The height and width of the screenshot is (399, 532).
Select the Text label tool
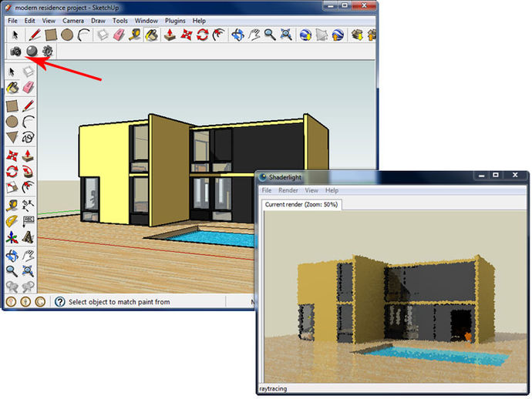[x=29, y=221]
